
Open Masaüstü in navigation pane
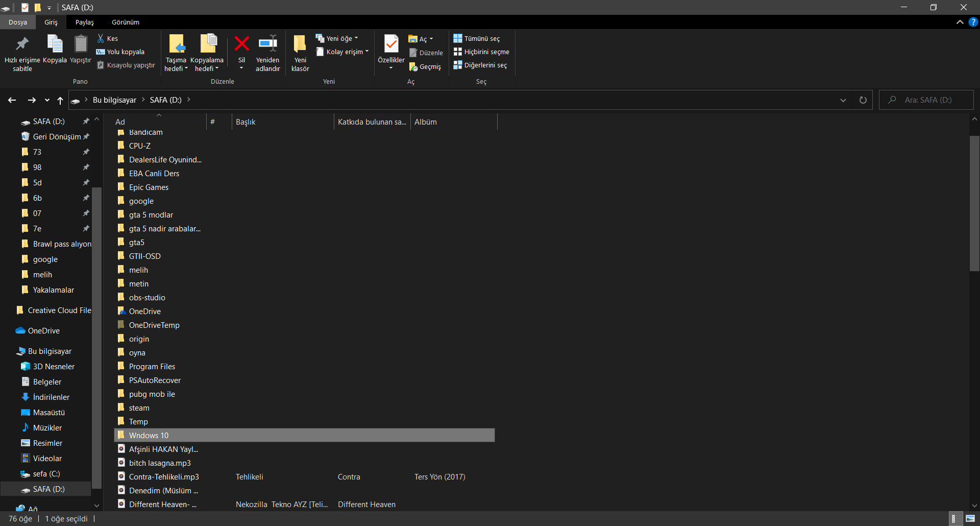[49, 412]
